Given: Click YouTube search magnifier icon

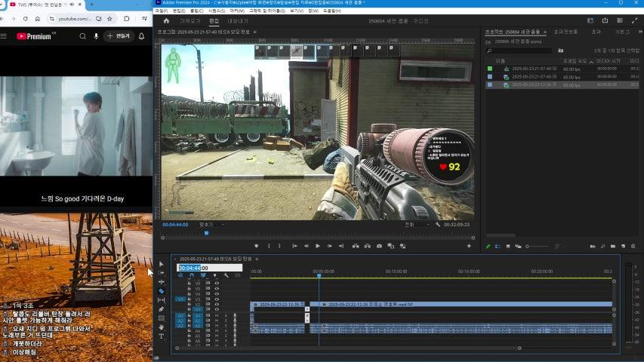Looking at the screenshot, I should (x=82, y=36).
